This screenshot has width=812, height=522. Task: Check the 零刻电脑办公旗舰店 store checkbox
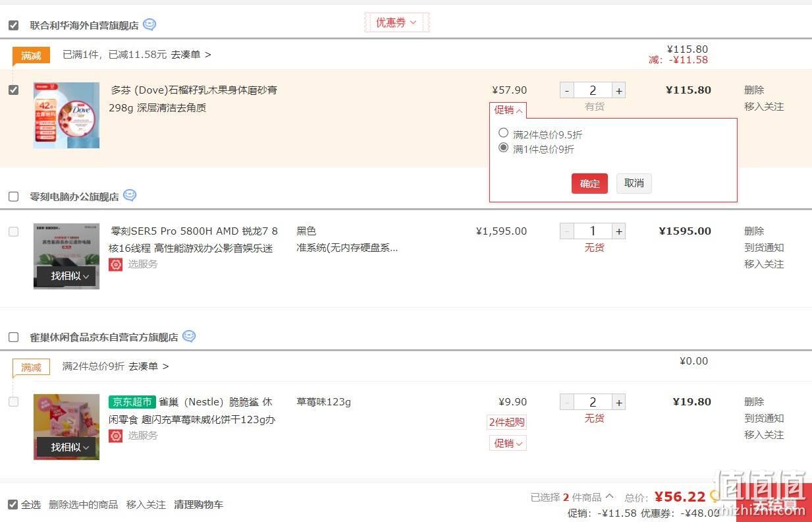[13, 196]
